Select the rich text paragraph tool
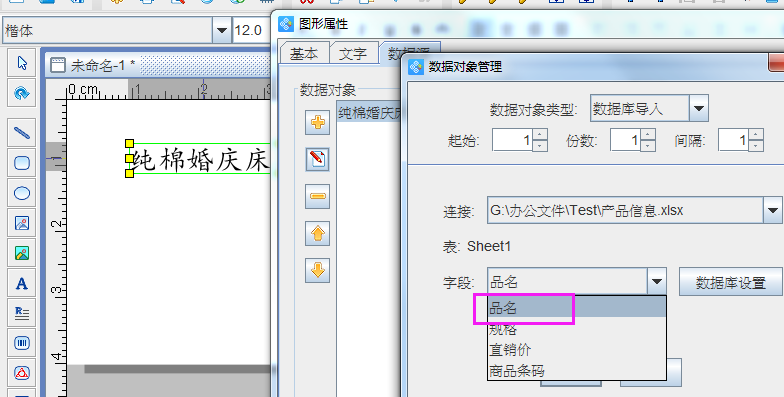The height and width of the screenshot is (397, 784). coord(22,313)
